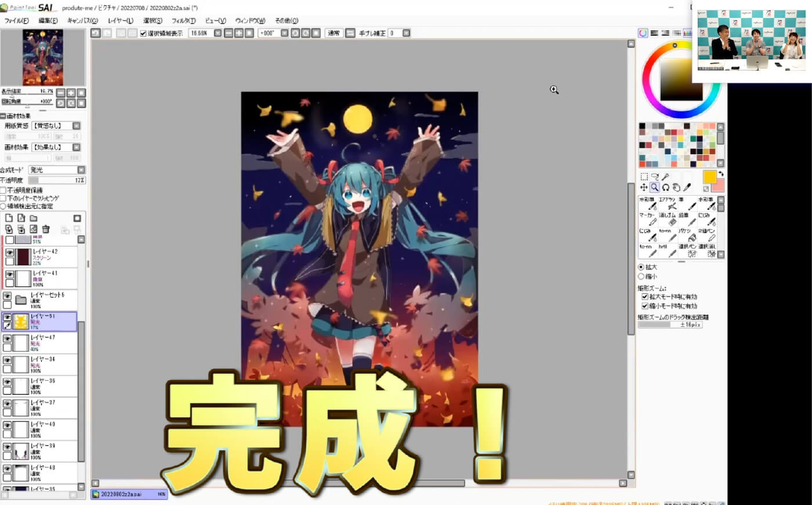
Task: Pick the エアブラシ airbrush tool
Action: pos(668,203)
